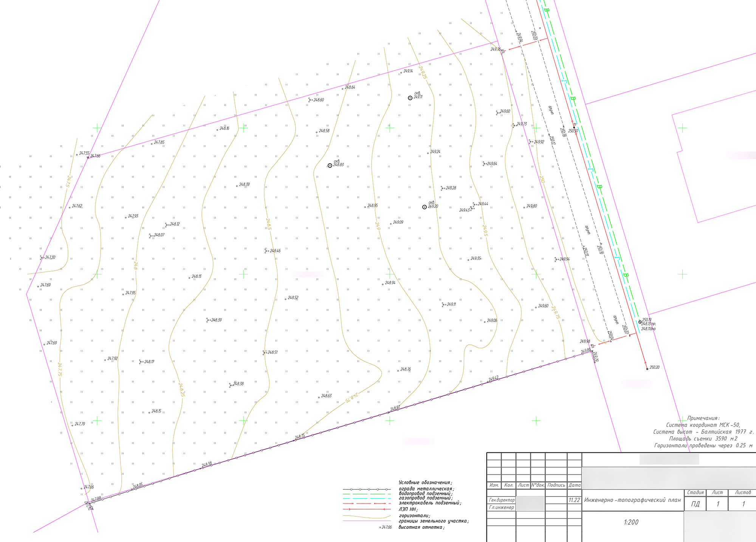756x542 pixels.
Task: Select the point labeled 249.92
Action: point(539,142)
